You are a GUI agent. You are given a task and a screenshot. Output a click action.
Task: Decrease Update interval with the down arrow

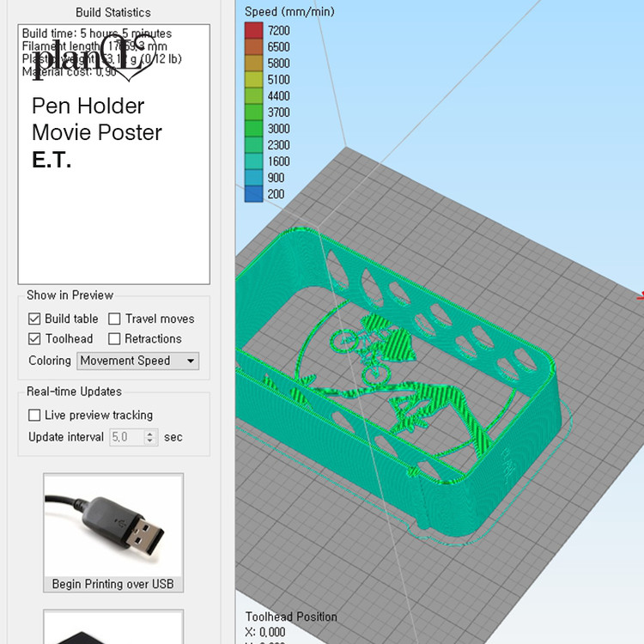coord(150,441)
